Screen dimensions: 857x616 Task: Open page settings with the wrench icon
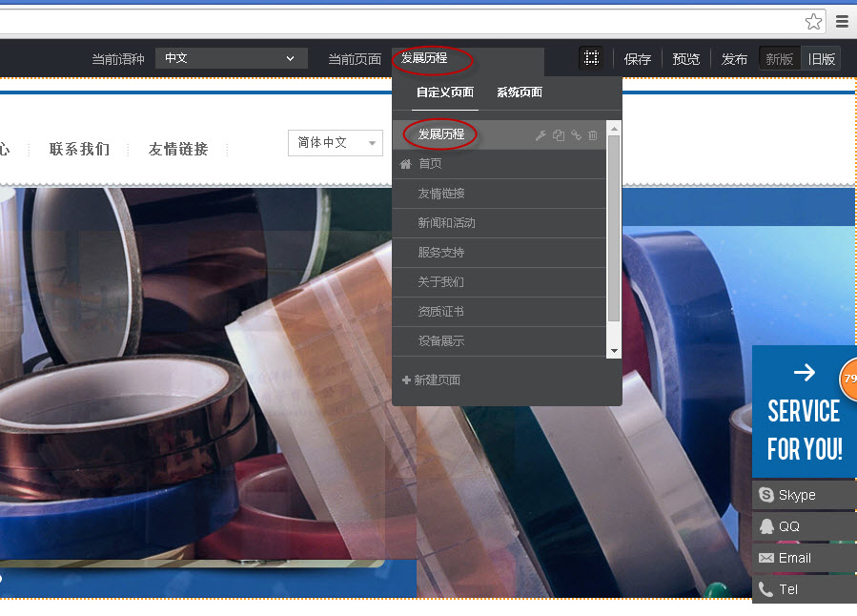[541, 135]
